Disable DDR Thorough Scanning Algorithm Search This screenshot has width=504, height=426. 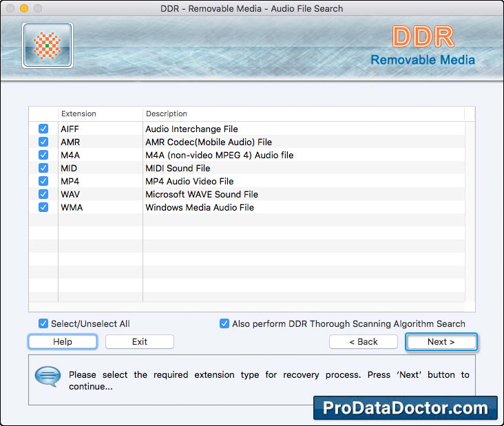(x=224, y=323)
